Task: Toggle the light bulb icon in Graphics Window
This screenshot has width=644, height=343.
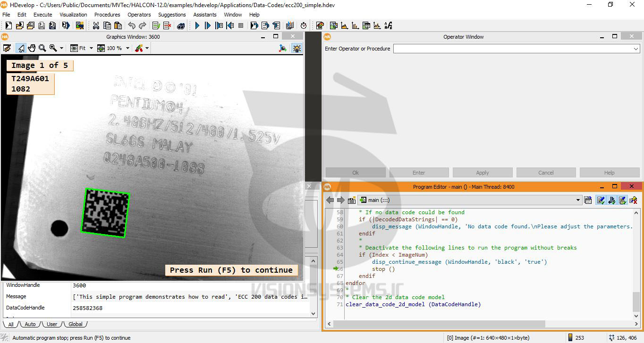Action: click(x=297, y=48)
